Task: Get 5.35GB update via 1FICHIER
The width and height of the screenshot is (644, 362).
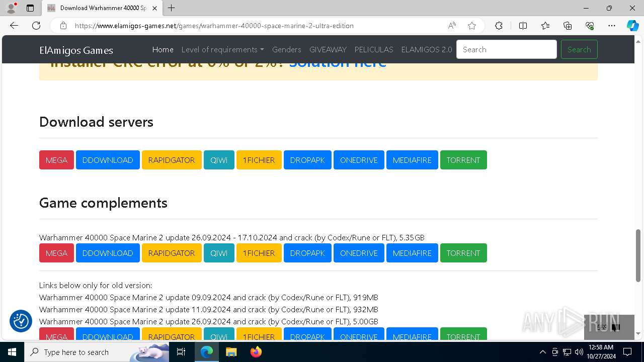Action: point(259,253)
